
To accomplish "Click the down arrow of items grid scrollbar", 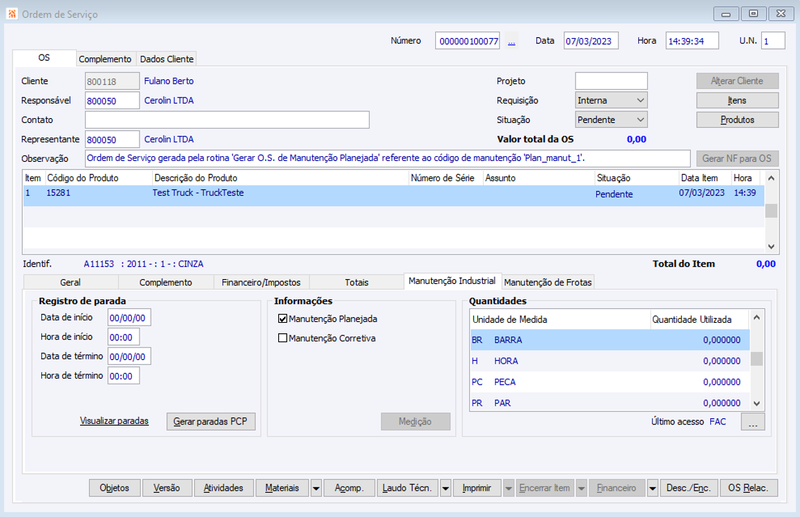I will point(771,247).
